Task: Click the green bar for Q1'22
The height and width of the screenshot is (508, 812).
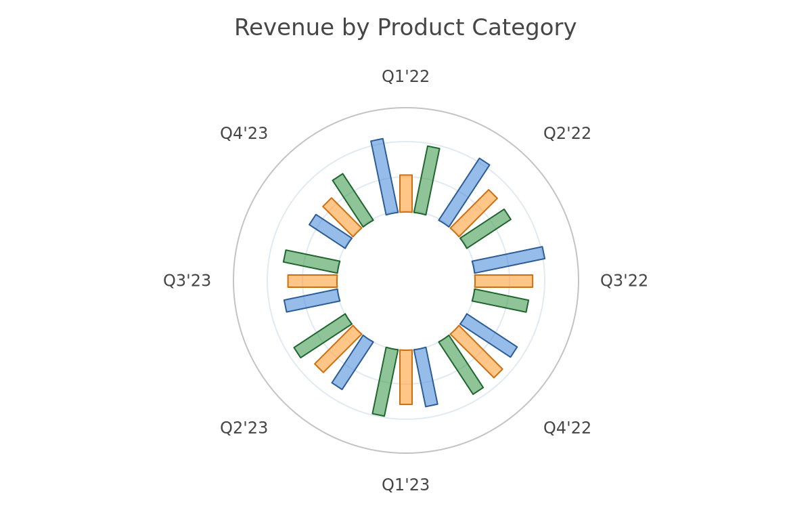Action: point(427,180)
